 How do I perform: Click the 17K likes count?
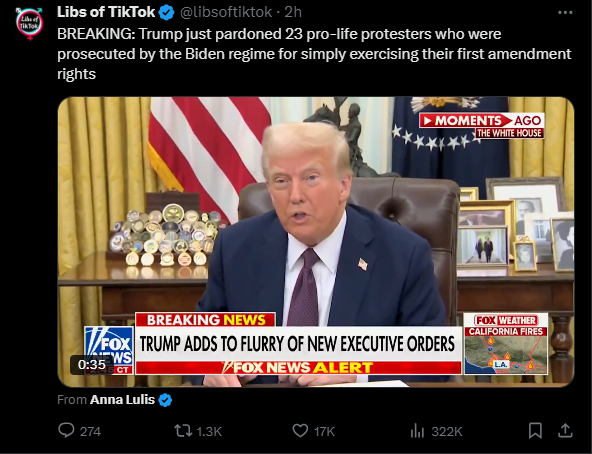coord(324,431)
